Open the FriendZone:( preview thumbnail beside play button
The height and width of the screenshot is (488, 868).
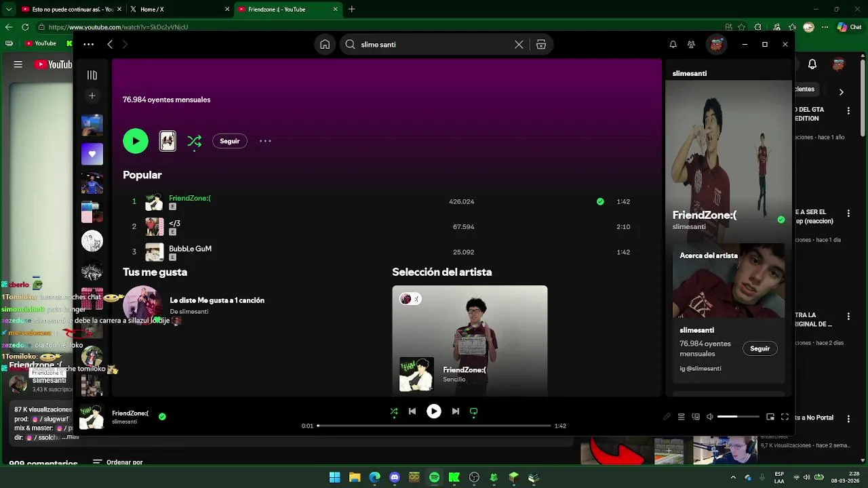click(167, 141)
